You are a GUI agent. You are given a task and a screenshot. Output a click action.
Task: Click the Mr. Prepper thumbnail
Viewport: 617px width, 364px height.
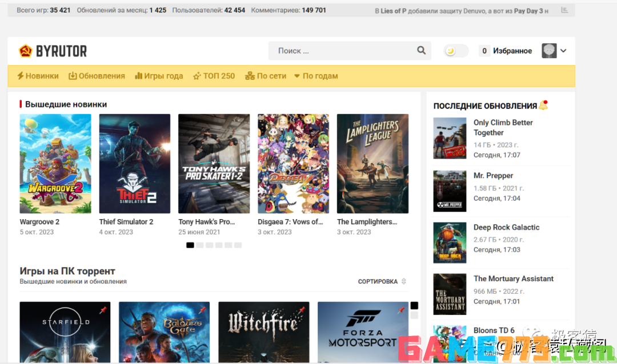(450, 191)
